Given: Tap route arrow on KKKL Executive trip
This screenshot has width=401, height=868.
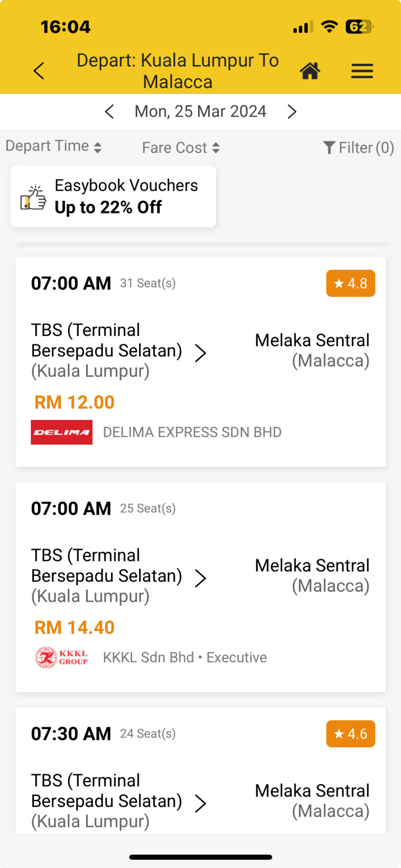Looking at the screenshot, I should (x=200, y=578).
